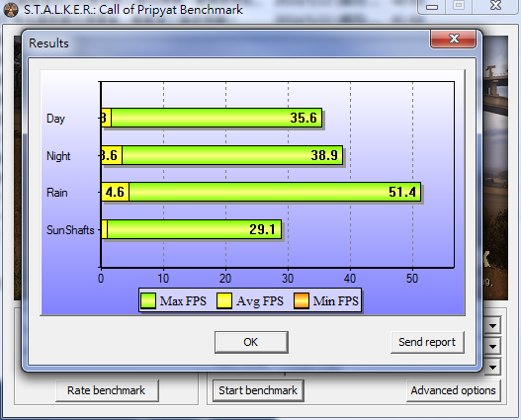The image size is (521, 420).
Task: Click the Night bar value 38.9
Action: tap(324, 155)
